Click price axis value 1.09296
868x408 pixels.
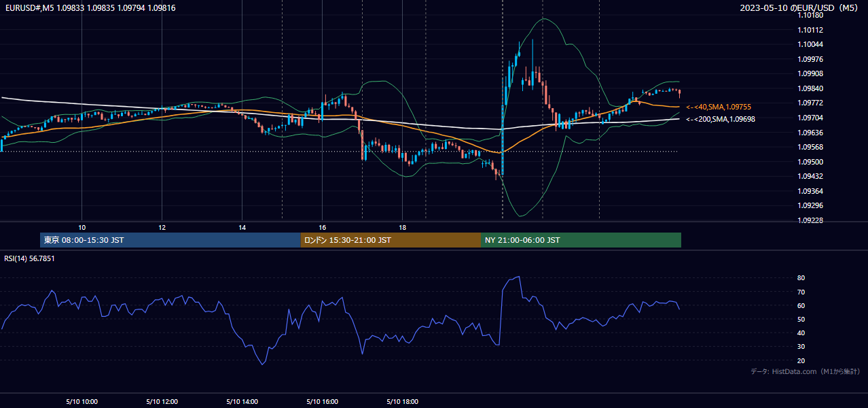point(811,206)
